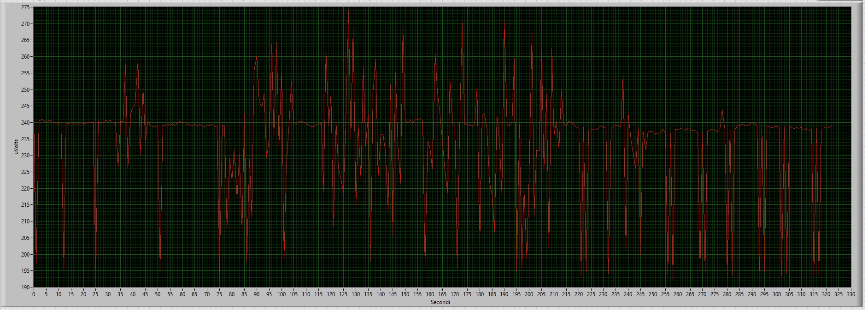Select the 25 marker on the Secondi axis

[95, 294]
